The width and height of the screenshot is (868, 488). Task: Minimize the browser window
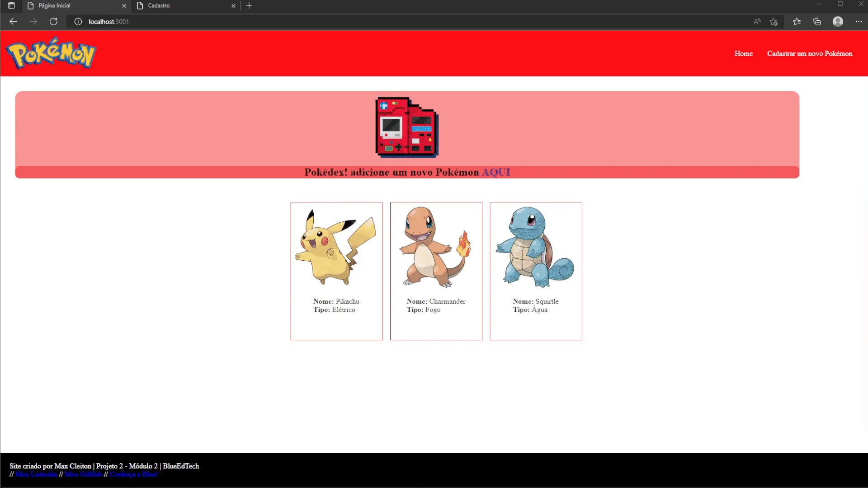point(819,5)
